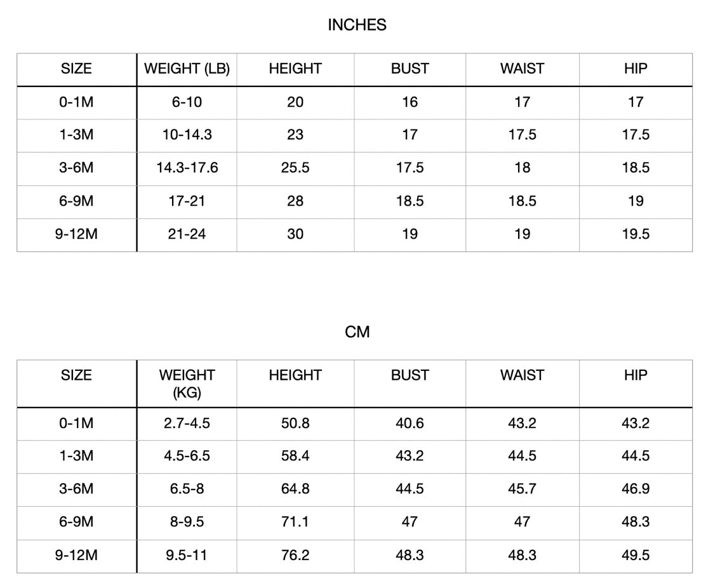Click the 45.7 waist cell
The height and width of the screenshot is (588, 713).
tap(522, 489)
